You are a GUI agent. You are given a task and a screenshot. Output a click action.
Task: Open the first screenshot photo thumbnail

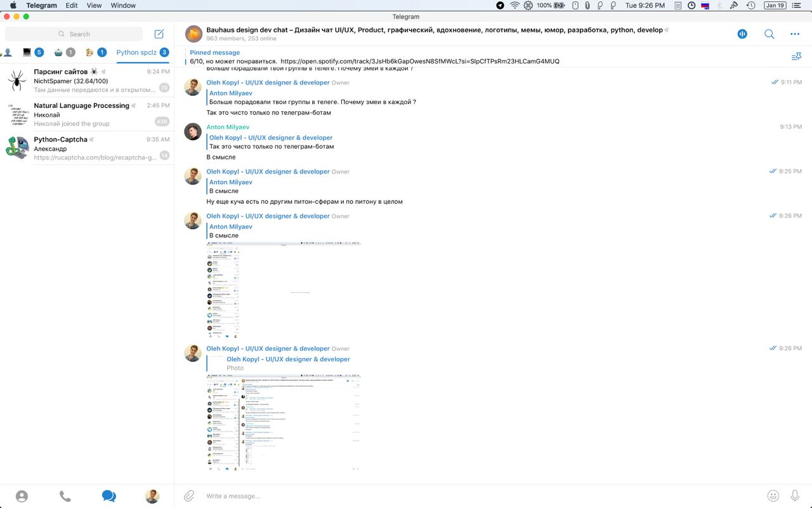284,290
